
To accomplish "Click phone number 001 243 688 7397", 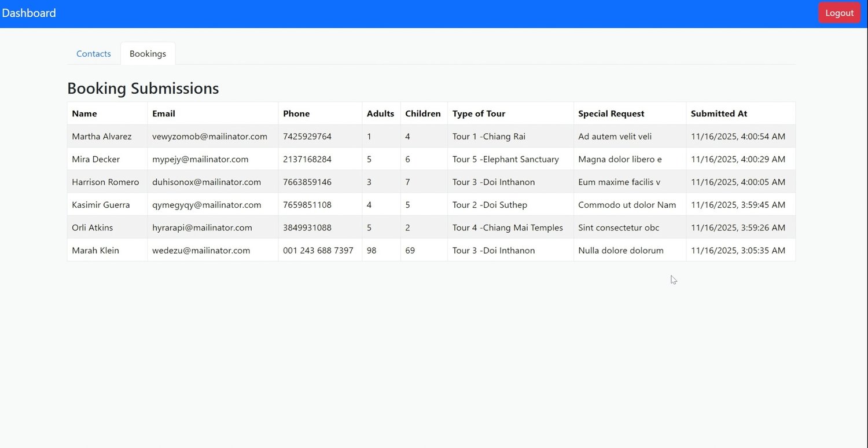I will (318, 251).
